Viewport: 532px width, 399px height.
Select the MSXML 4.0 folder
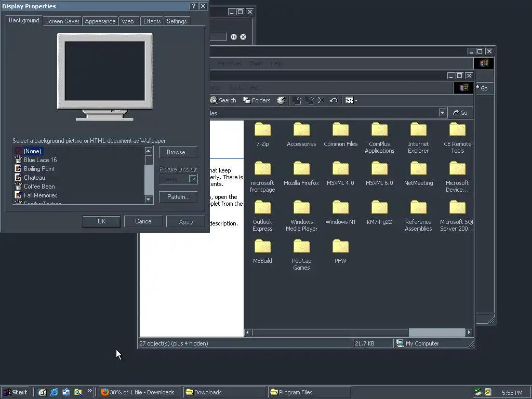pos(340,174)
